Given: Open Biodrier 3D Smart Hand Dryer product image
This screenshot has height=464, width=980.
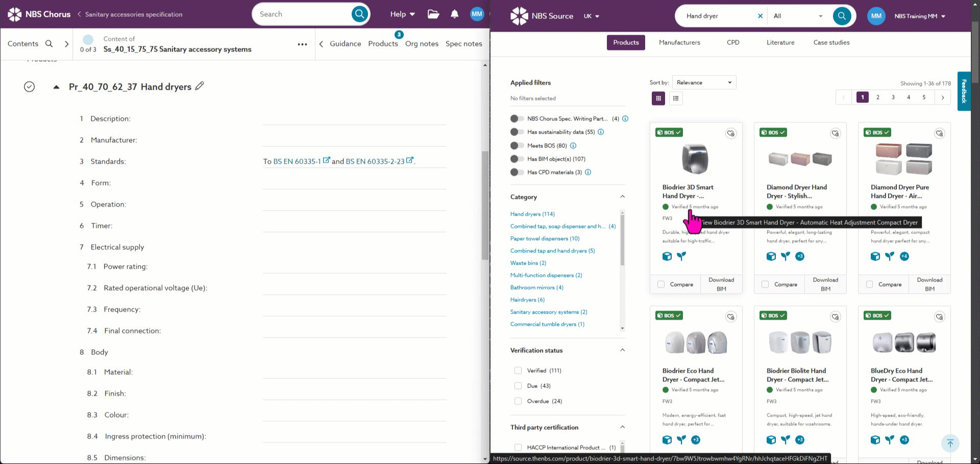Looking at the screenshot, I should click(695, 159).
